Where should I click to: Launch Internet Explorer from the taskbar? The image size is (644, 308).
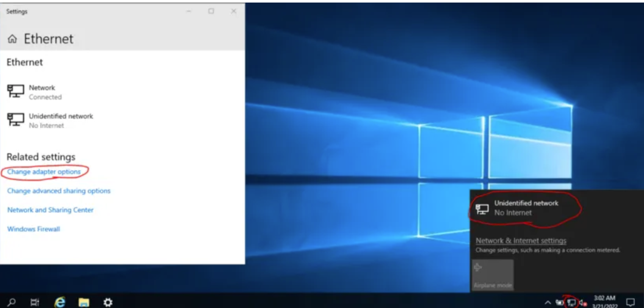point(60,302)
